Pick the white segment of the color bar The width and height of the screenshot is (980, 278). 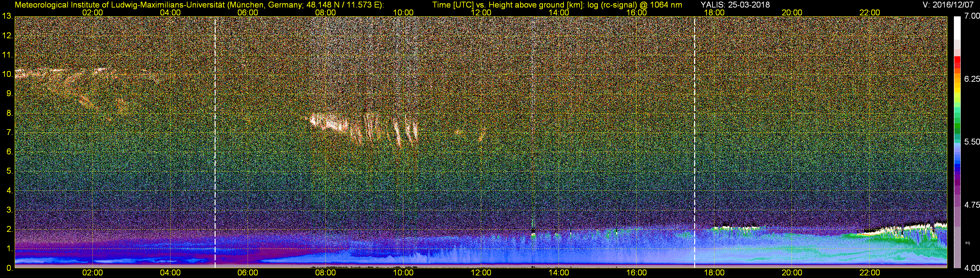957,28
